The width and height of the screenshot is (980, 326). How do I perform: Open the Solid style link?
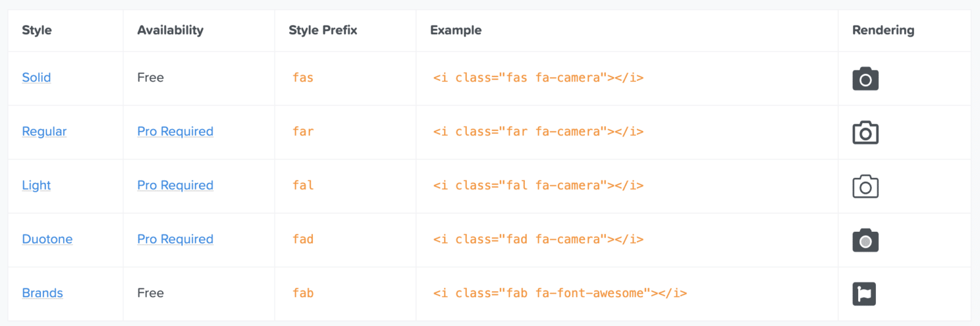tap(36, 78)
